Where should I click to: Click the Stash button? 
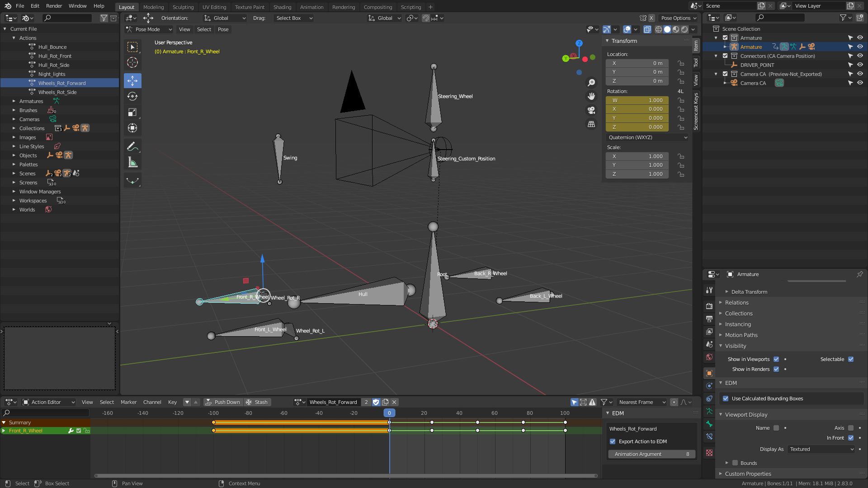[256, 402]
